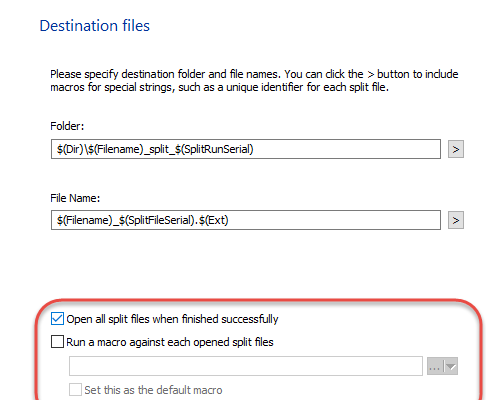493x400 pixels.
Task: Click the Folder: label
Action: [x=67, y=126]
